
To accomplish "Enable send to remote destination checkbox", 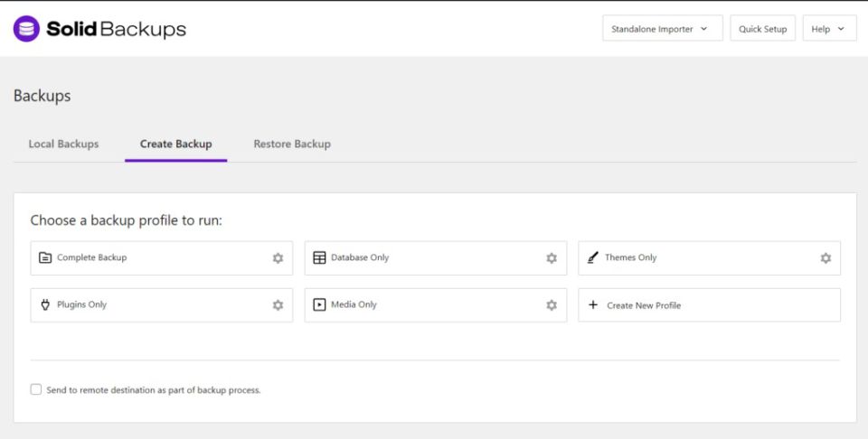I will [x=36, y=389].
